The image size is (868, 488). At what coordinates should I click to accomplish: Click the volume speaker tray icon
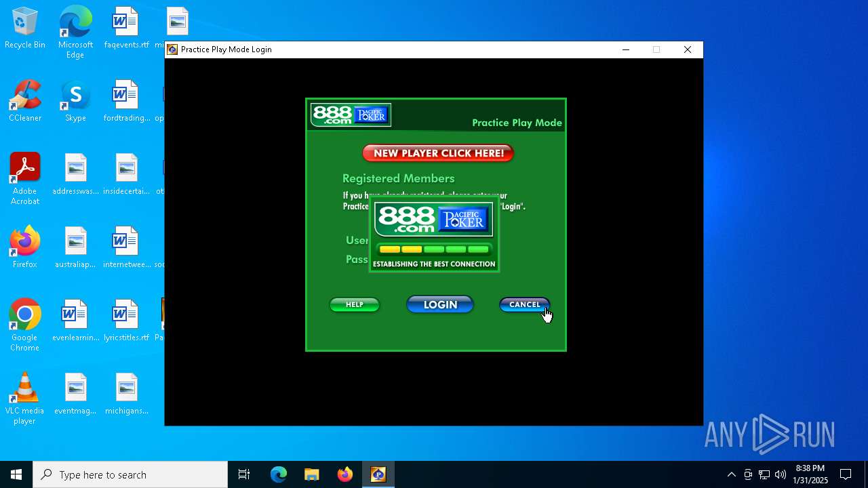(781, 474)
